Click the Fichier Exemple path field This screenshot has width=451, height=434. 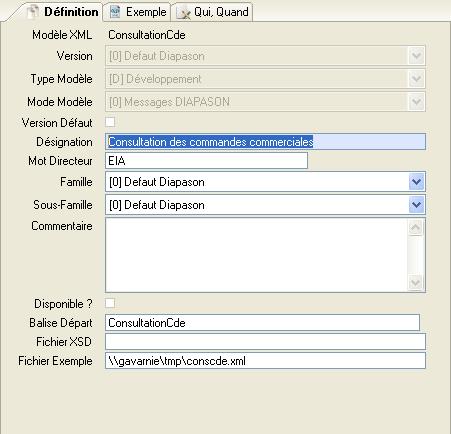(x=265, y=361)
